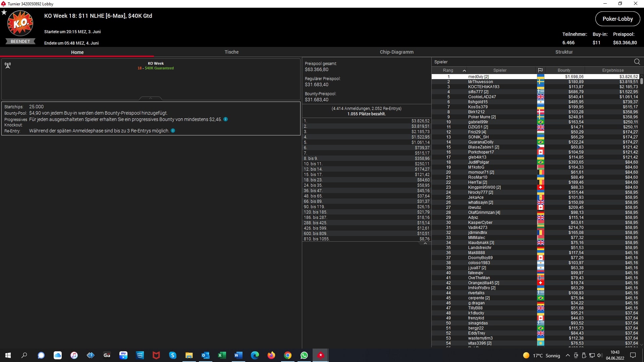Collapse the KO Week banner panel
644x362 pixels.
tap(151, 98)
